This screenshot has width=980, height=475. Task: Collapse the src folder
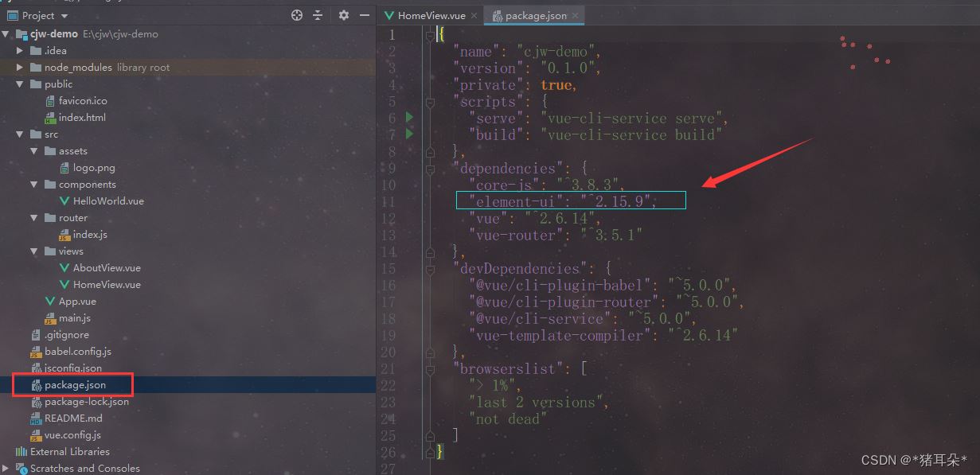point(21,134)
